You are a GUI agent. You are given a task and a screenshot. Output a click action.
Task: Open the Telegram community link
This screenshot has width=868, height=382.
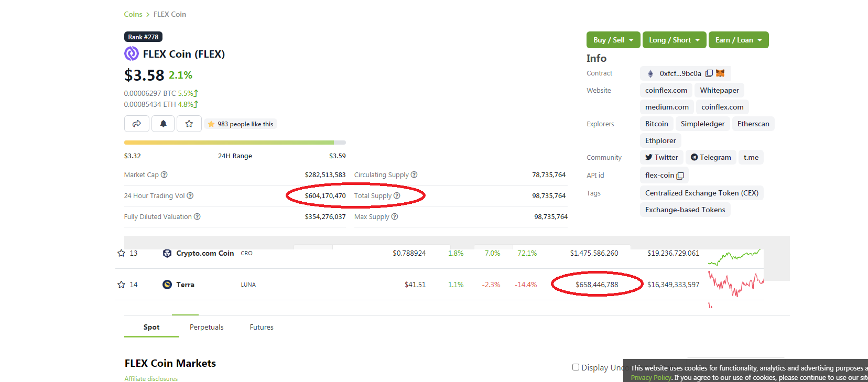711,157
